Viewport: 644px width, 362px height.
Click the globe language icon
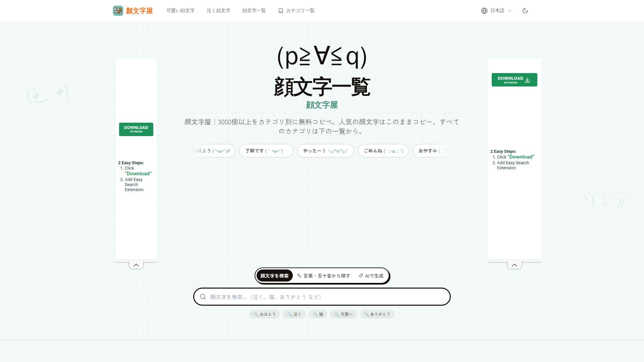coord(484,11)
